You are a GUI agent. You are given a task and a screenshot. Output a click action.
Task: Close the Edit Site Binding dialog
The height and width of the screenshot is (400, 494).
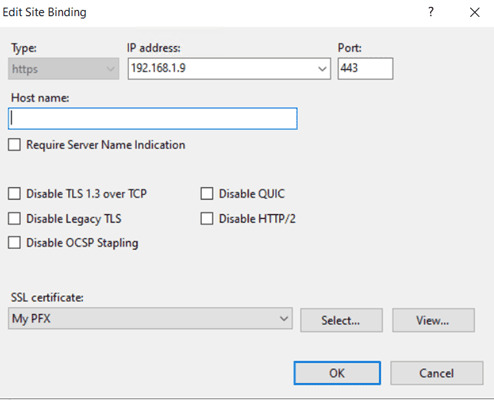click(474, 12)
